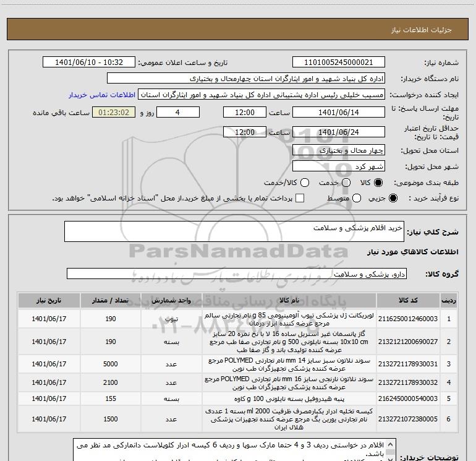This screenshot has height=461, width=476.
Task: Click the response deadline date 1401/06/14
Action: tap(339, 112)
